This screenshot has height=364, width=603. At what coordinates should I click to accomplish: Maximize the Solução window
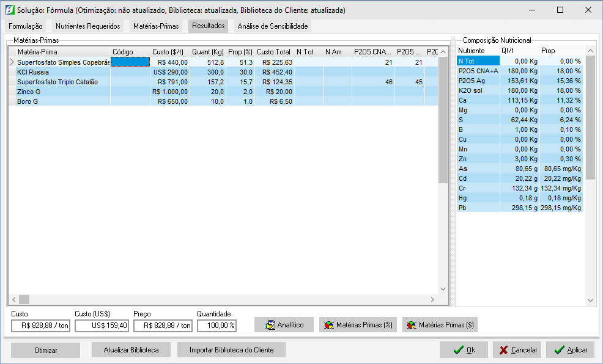click(560, 10)
